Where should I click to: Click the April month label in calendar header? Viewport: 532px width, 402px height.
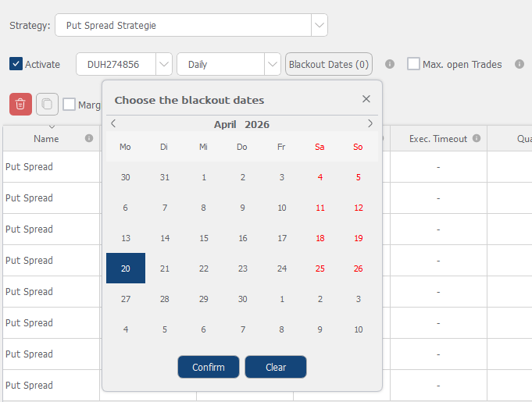(225, 125)
